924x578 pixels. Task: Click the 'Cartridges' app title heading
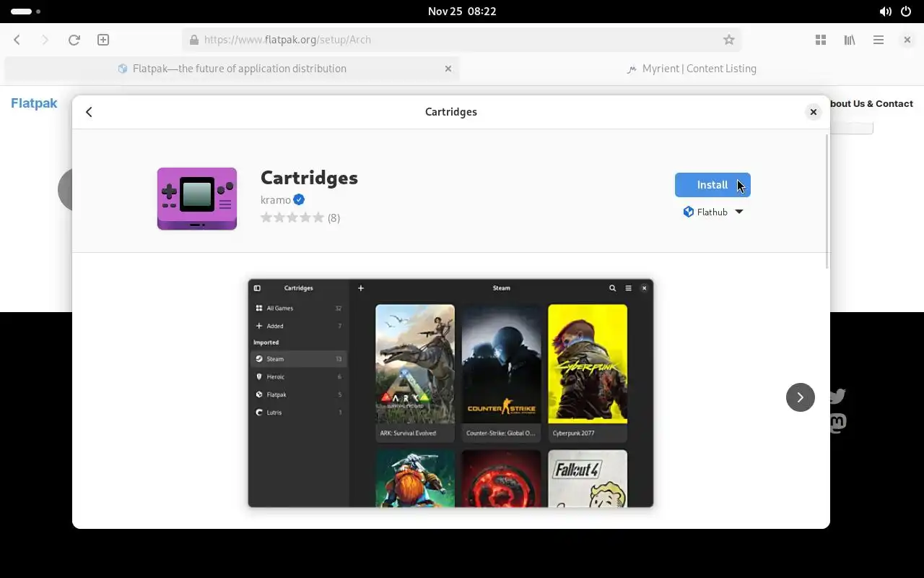coord(309,178)
